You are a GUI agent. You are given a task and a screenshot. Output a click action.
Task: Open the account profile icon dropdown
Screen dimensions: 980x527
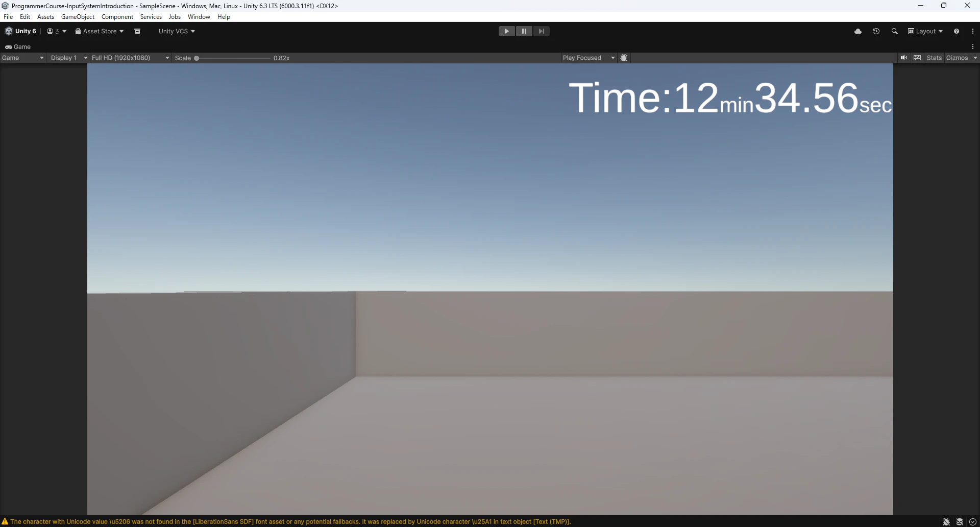[x=56, y=31]
